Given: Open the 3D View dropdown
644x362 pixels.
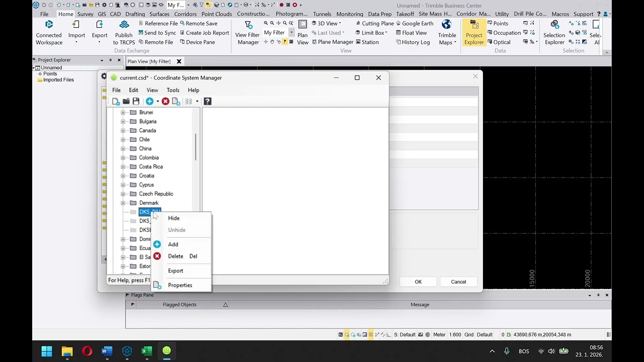Looking at the screenshot, I should (340, 24).
